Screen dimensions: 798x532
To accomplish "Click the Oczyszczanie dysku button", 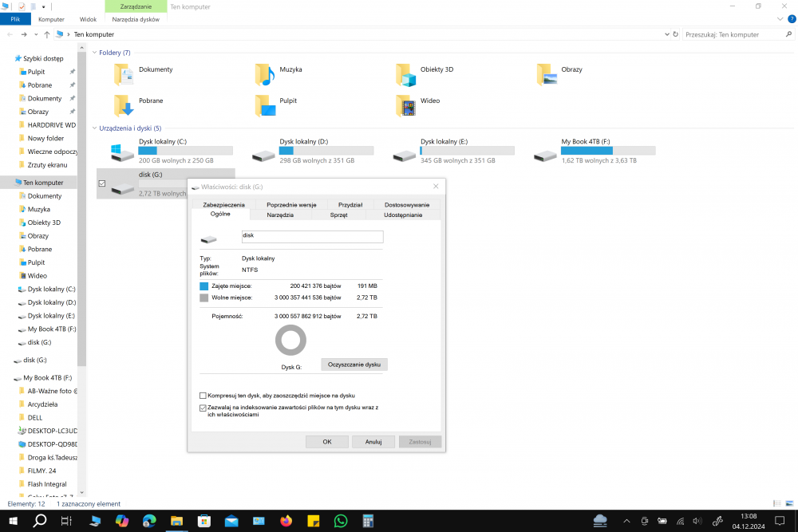I will 354,365.
